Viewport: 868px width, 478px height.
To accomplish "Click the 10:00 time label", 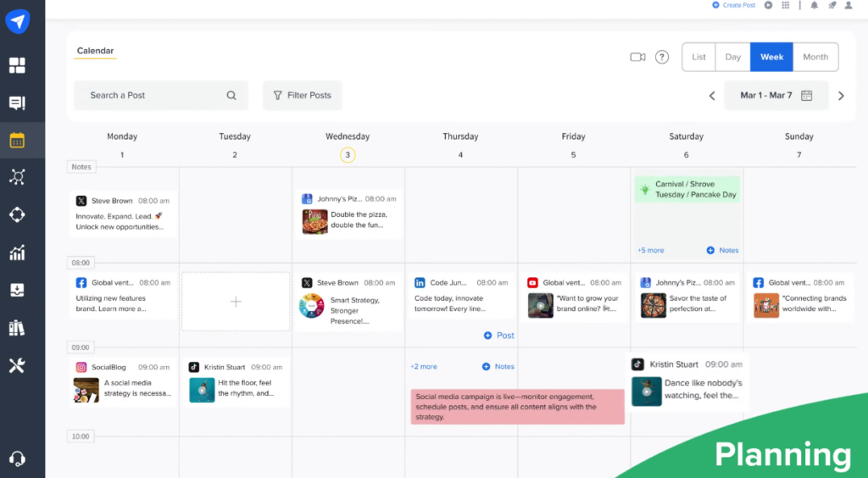I will click(x=81, y=436).
